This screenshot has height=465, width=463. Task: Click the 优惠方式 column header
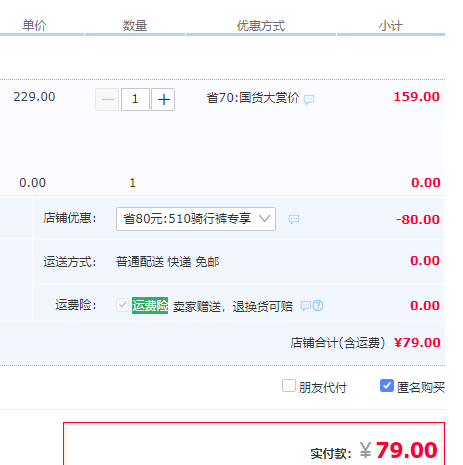coord(261,26)
